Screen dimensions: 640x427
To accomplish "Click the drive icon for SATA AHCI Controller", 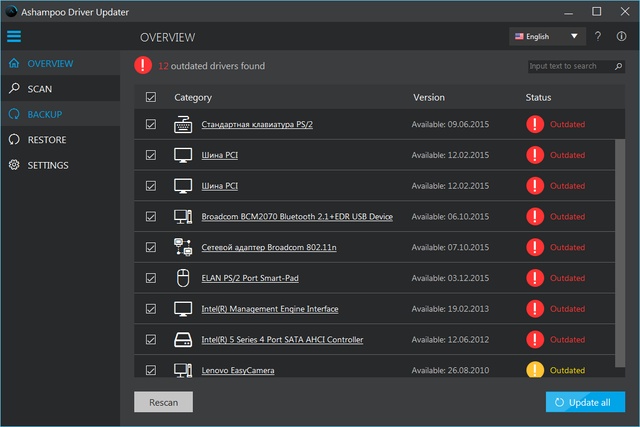I will tap(183, 340).
